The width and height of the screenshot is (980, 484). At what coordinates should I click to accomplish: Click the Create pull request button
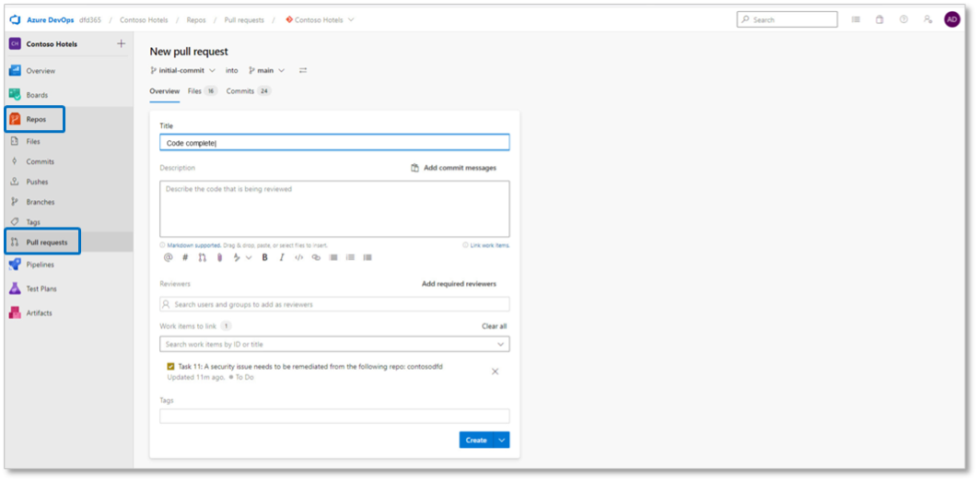click(476, 440)
